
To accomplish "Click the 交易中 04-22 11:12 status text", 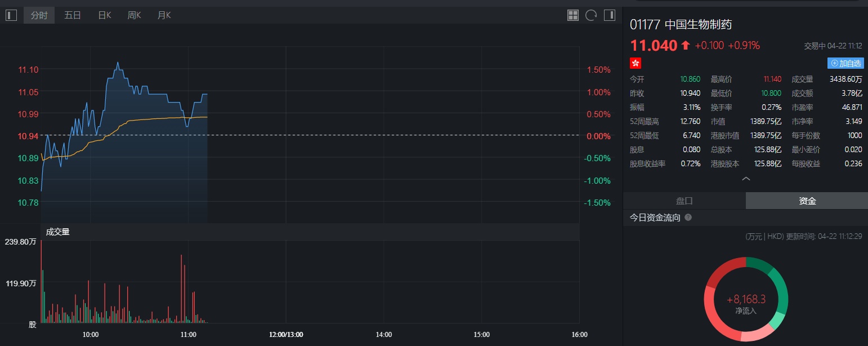I will point(834,46).
